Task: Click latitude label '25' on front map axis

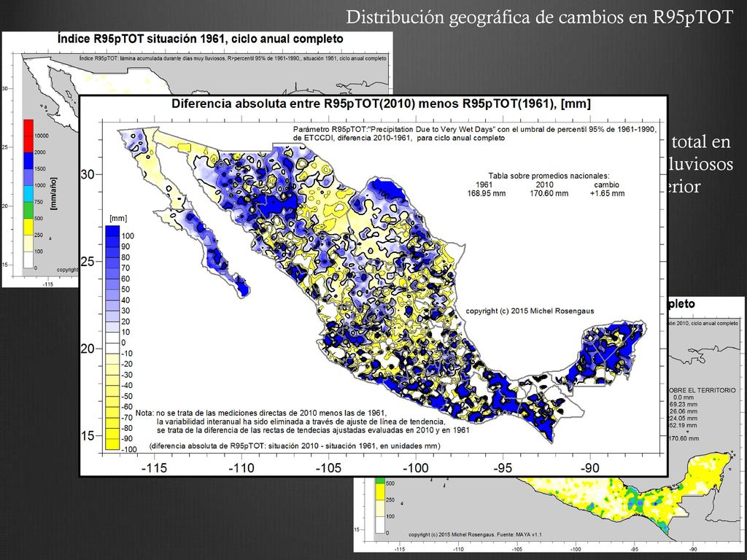Action: [x=88, y=262]
